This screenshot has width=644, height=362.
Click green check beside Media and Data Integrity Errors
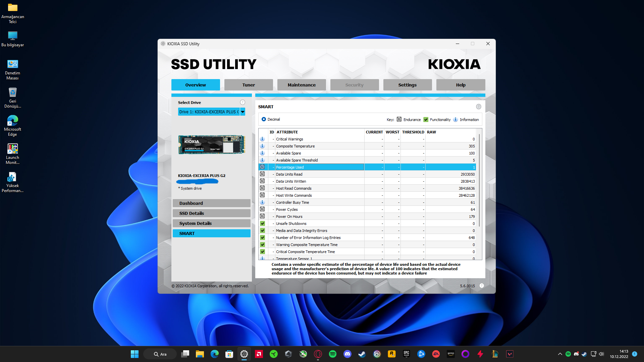coord(262,231)
